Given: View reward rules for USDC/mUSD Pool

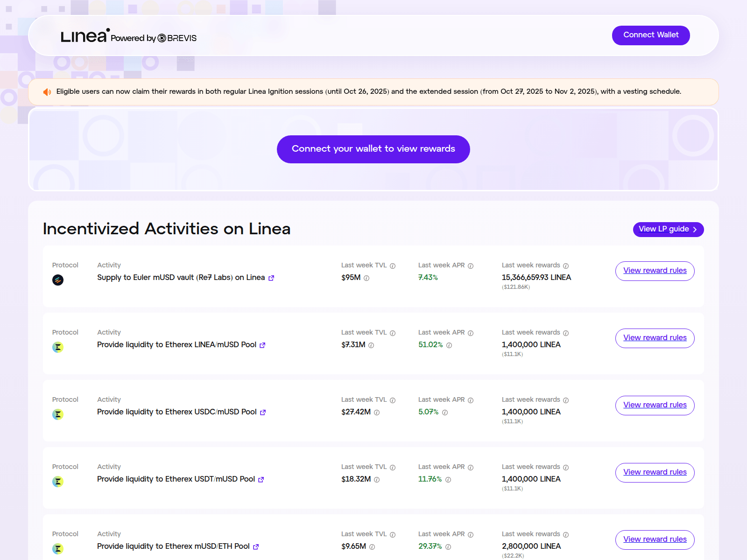Looking at the screenshot, I should [655, 406].
